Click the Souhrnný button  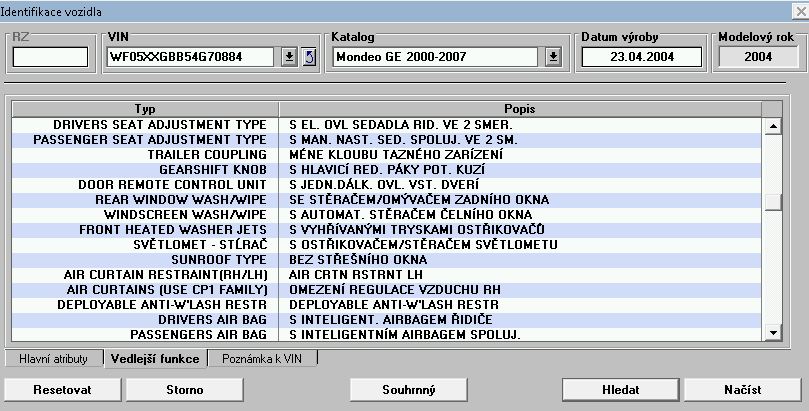409,389
